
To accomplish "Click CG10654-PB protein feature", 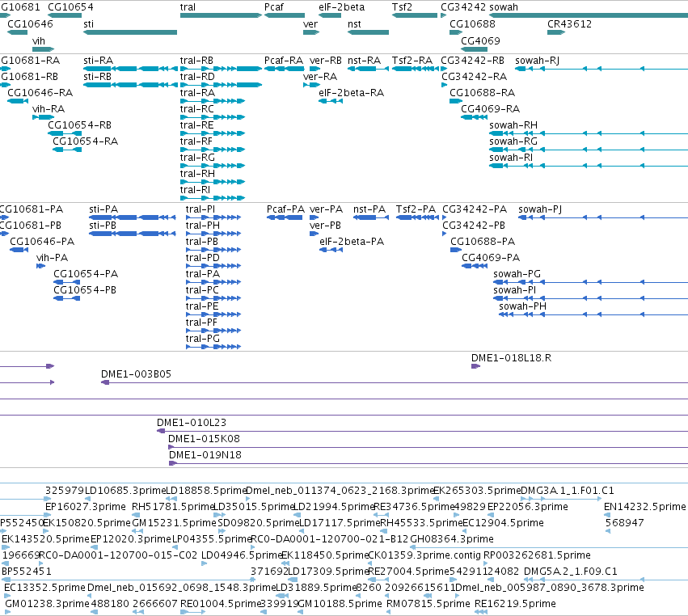I will 66,299.
